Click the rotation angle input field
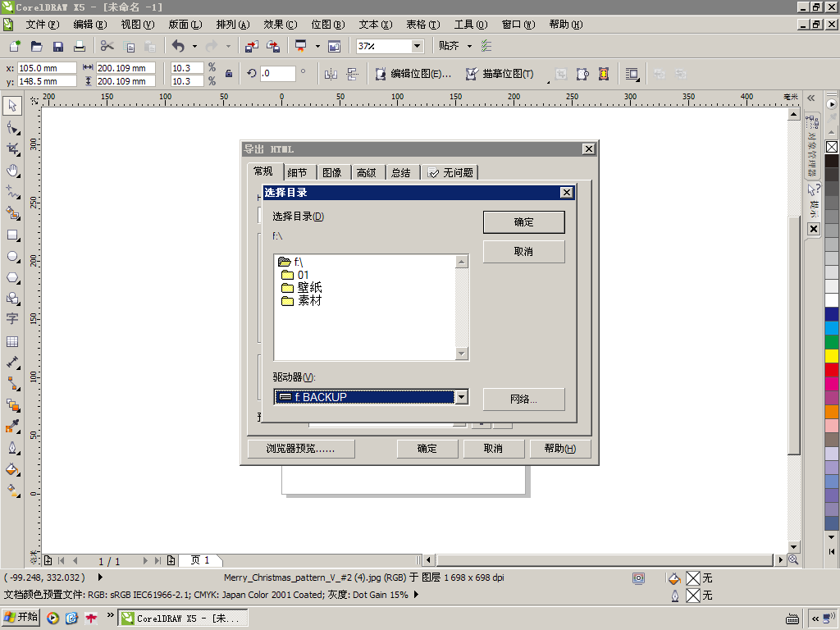 point(277,74)
